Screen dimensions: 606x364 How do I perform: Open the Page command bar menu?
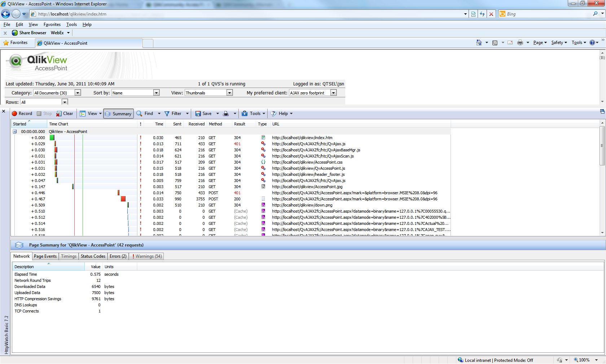pyautogui.click(x=540, y=43)
